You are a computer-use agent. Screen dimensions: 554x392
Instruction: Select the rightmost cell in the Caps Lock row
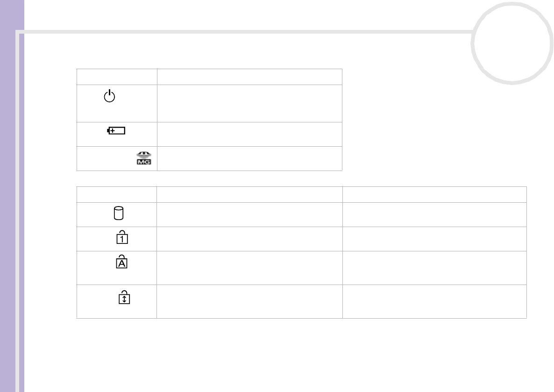(434, 267)
